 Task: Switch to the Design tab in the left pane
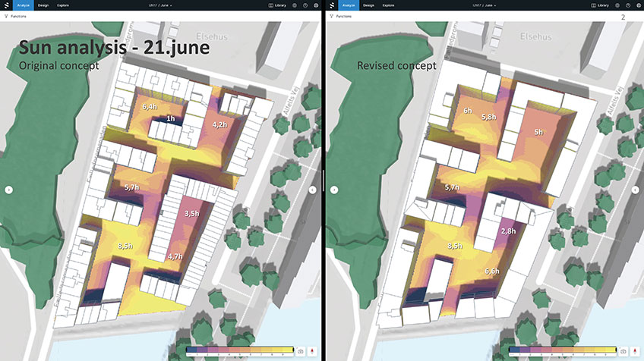pyautogui.click(x=43, y=5)
